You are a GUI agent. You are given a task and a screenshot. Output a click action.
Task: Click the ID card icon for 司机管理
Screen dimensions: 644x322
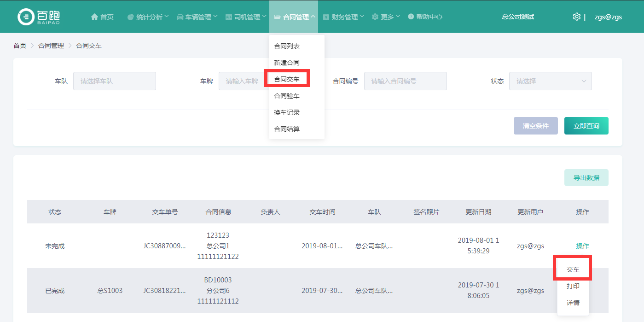click(x=229, y=17)
